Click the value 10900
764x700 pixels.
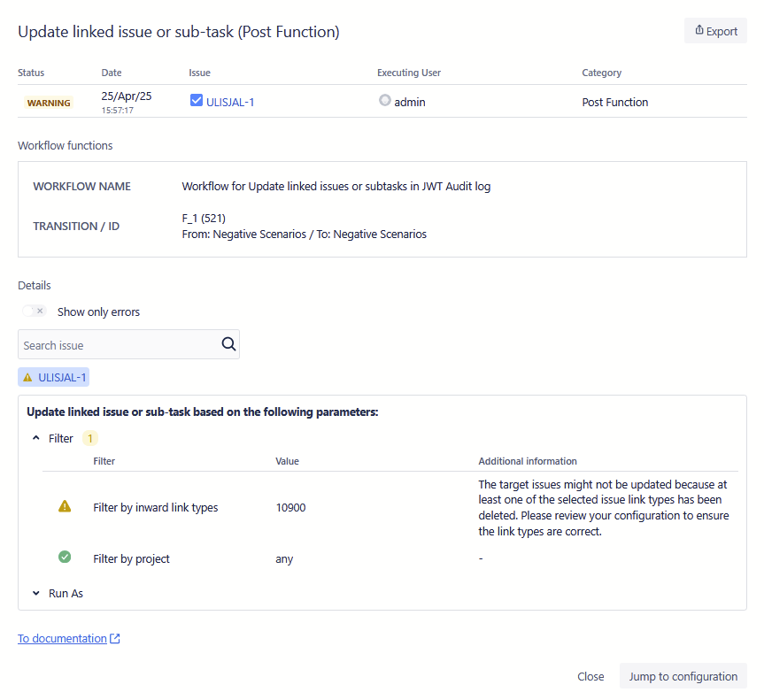click(x=291, y=508)
